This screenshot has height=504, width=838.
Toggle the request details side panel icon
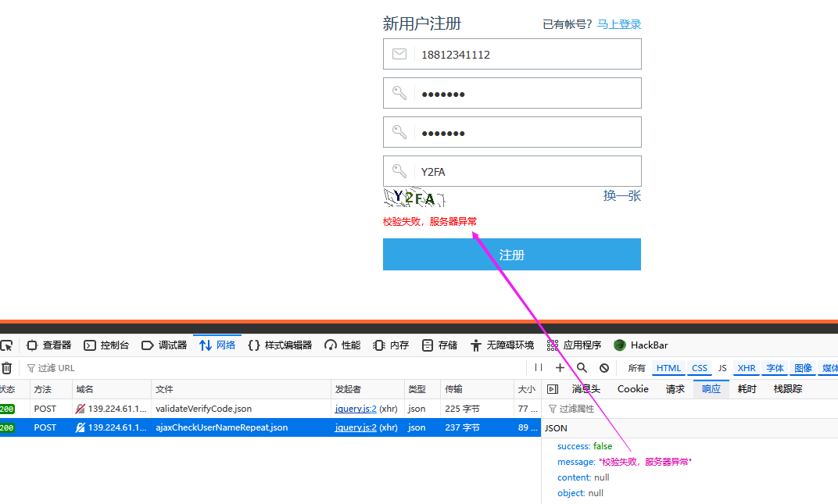pyautogui.click(x=552, y=389)
